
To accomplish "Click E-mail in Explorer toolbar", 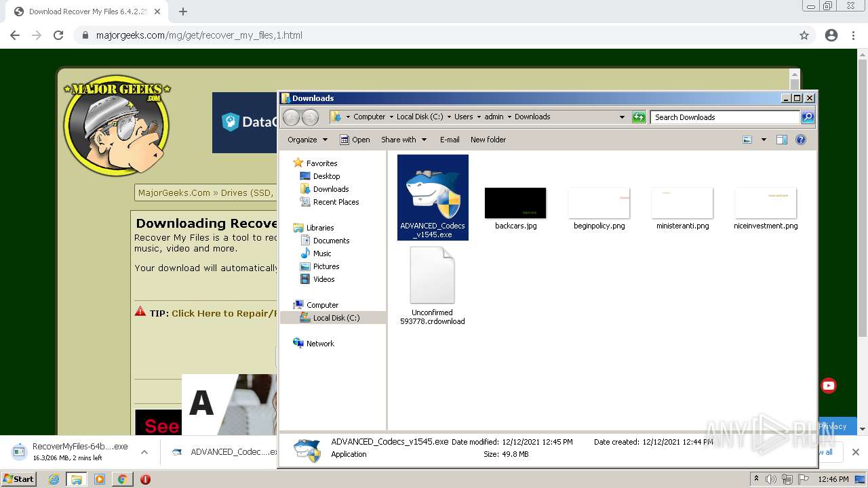I will 450,140.
